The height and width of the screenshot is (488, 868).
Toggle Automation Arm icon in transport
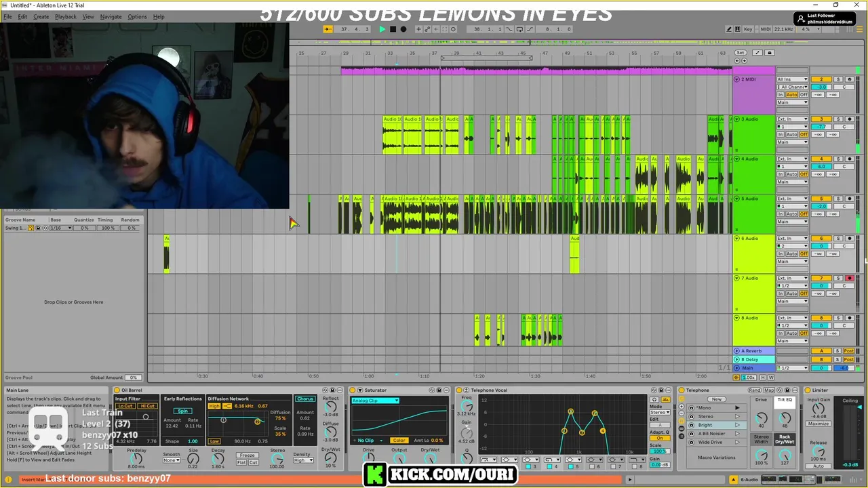(x=429, y=29)
